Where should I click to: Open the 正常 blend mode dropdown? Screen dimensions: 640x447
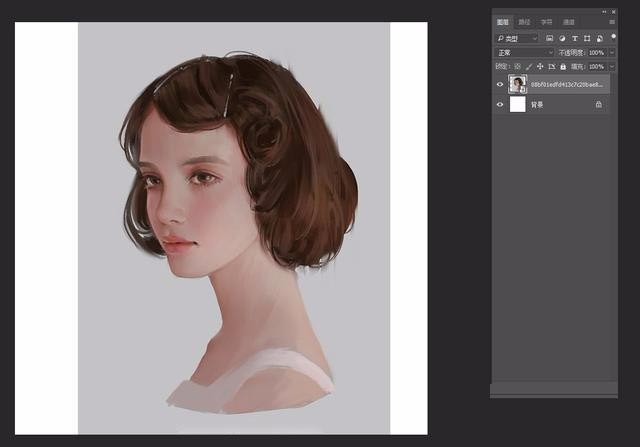pyautogui.click(x=523, y=52)
